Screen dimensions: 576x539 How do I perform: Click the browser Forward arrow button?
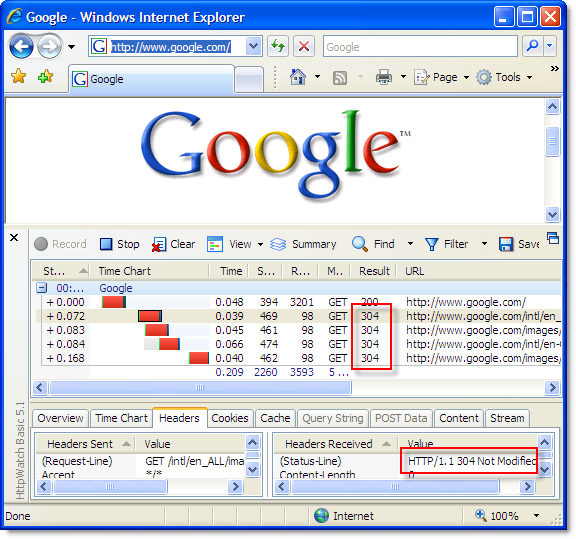[x=50, y=46]
